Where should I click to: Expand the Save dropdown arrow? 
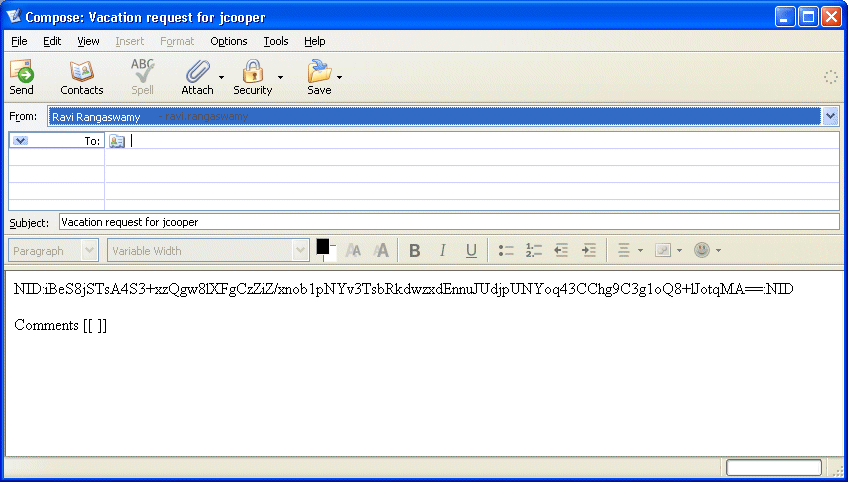339,77
